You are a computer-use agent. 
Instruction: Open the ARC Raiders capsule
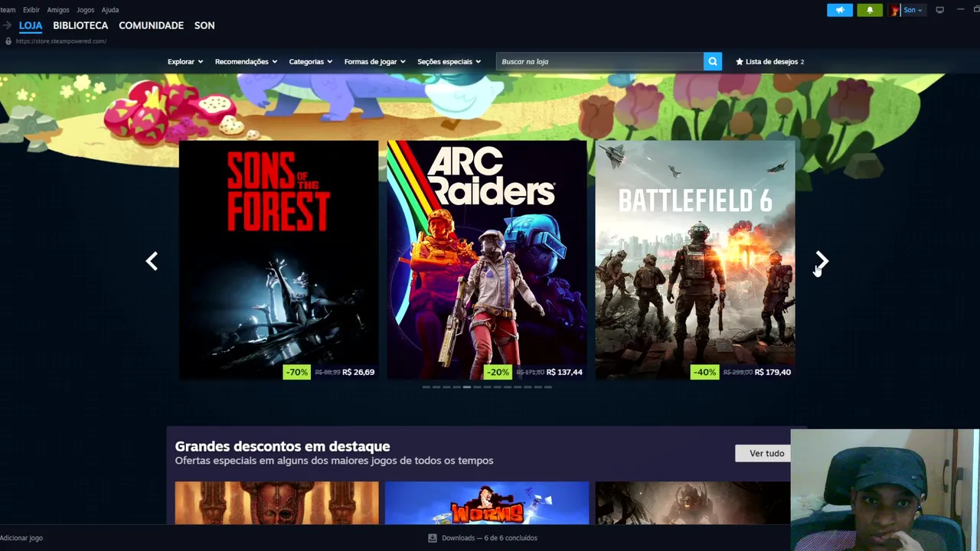pyautogui.click(x=487, y=260)
